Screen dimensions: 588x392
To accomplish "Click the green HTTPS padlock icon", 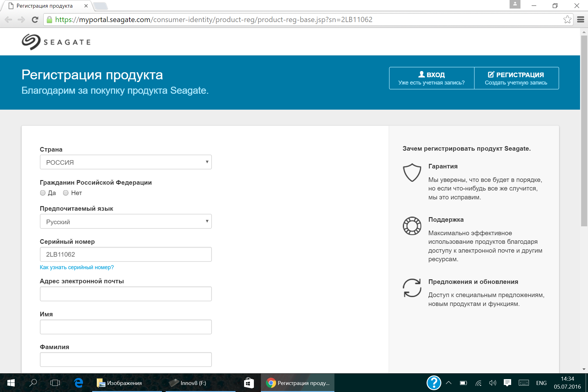I will pos(49,20).
